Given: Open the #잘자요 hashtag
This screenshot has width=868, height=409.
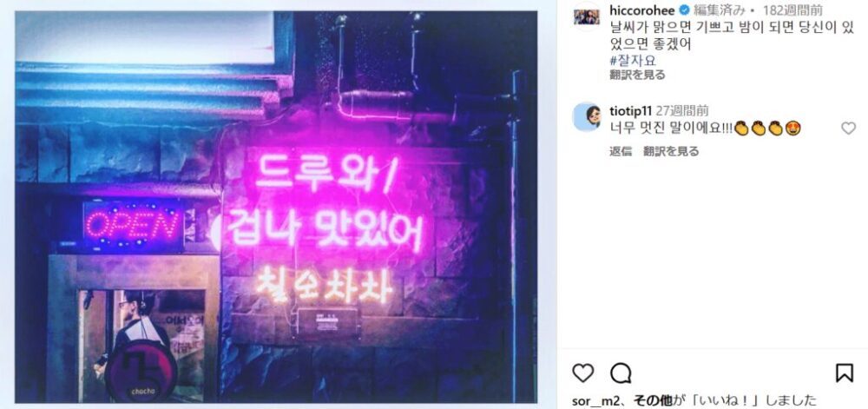Looking at the screenshot, I should [x=633, y=60].
